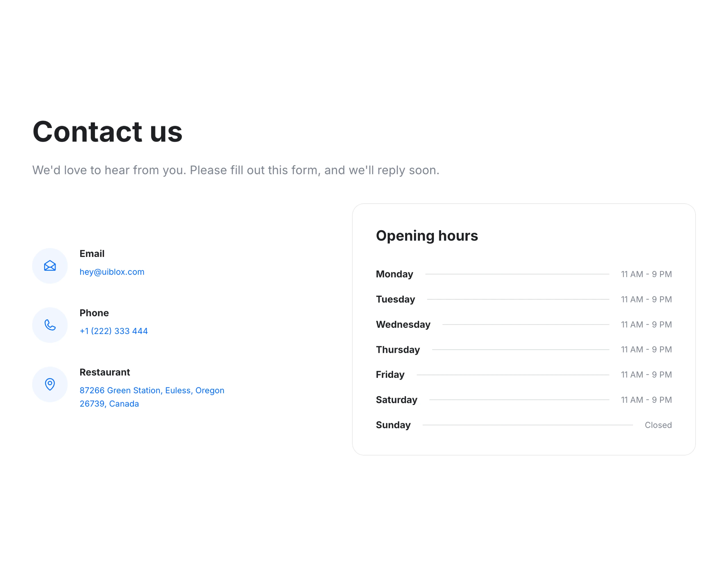Image resolution: width=728 pixels, height=569 pixels.
Task: Click the email icon blue circle
Action: click(50, 265)
